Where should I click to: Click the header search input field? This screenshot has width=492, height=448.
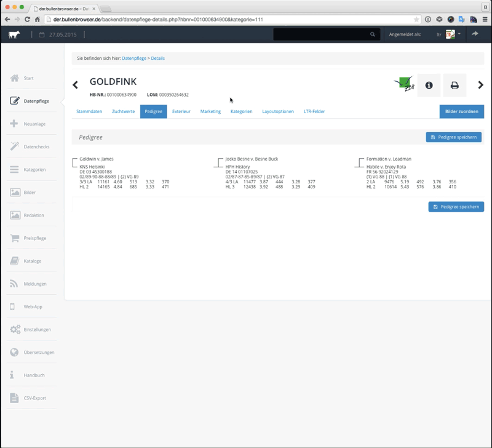(x=320, y=34)
